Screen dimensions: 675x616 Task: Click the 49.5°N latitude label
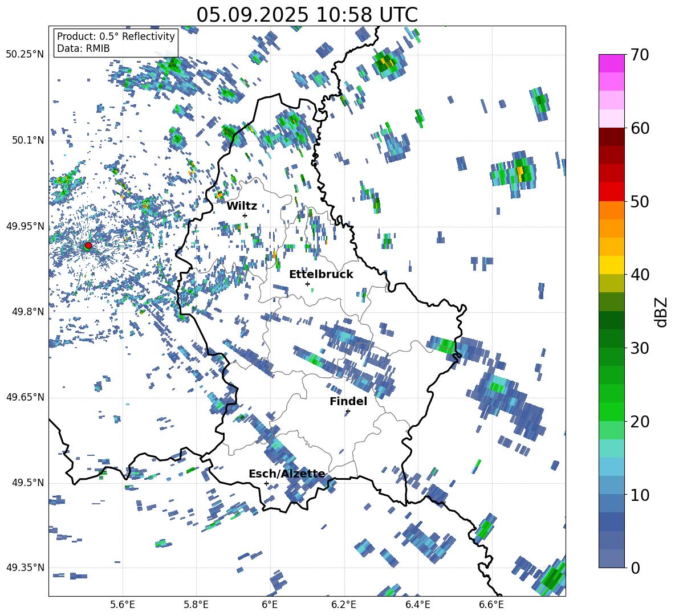[x=27, y=483]
